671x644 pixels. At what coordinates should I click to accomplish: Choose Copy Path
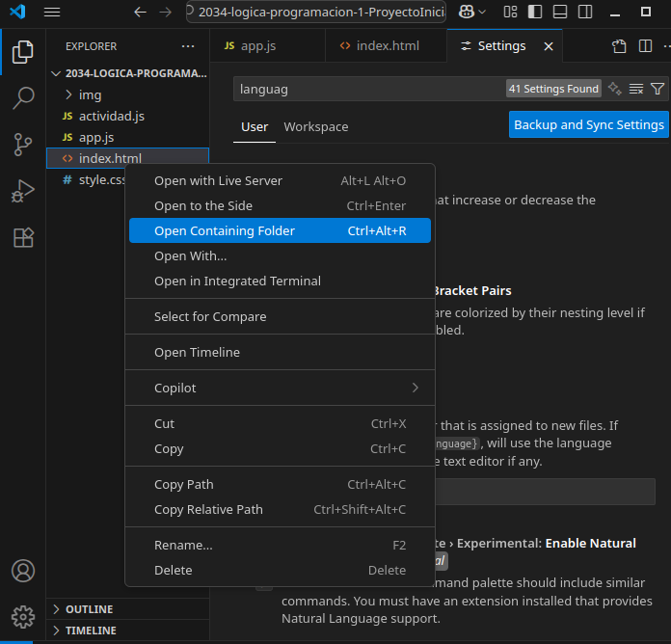coord(280,484)
